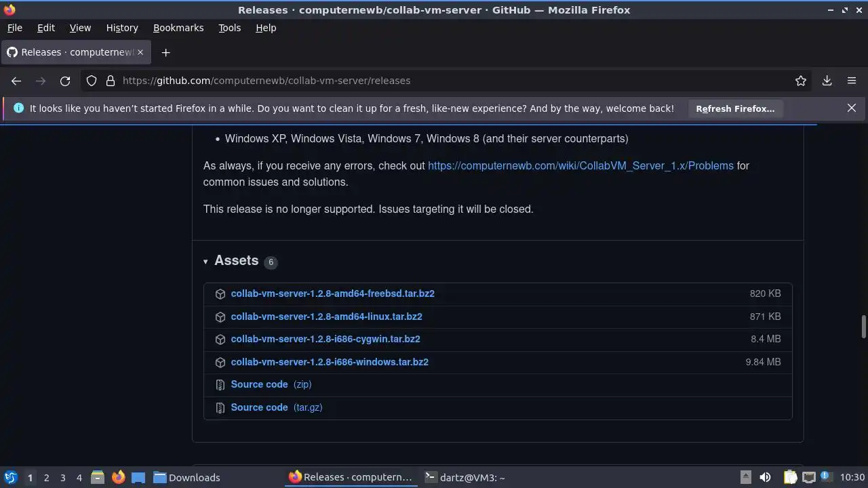Click the 10:30 panel clock
Image resolution: width=868 pixels, height=488 pixels.
tap(852, 478)
